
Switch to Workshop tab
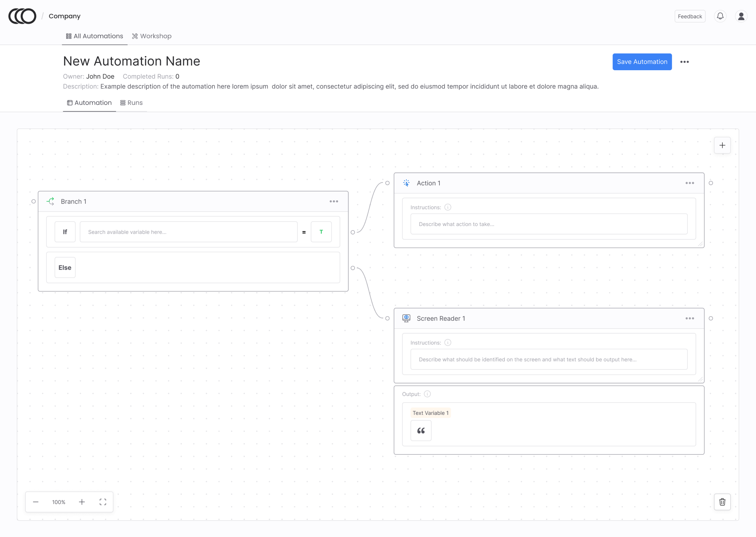click(x=151, y=36)
